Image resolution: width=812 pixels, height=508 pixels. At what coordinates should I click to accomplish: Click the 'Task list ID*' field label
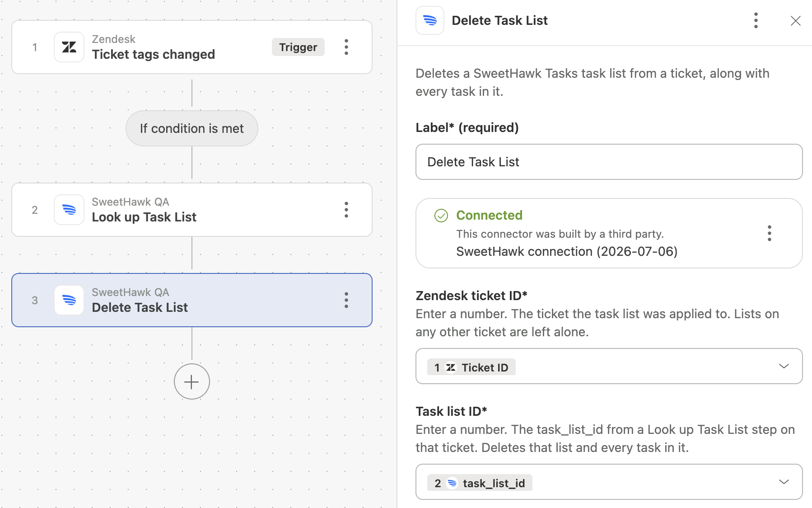click(x=451, y=411)
